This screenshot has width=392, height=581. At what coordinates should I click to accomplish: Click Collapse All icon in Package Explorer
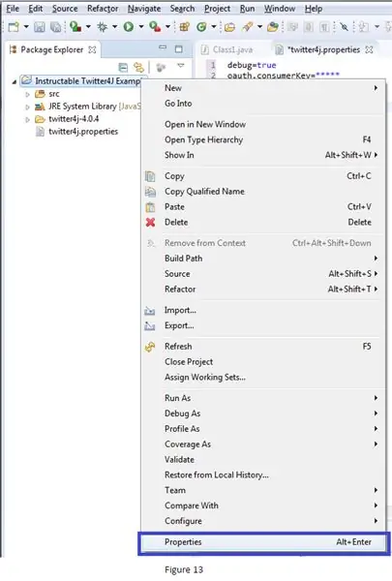pos(123,67)
